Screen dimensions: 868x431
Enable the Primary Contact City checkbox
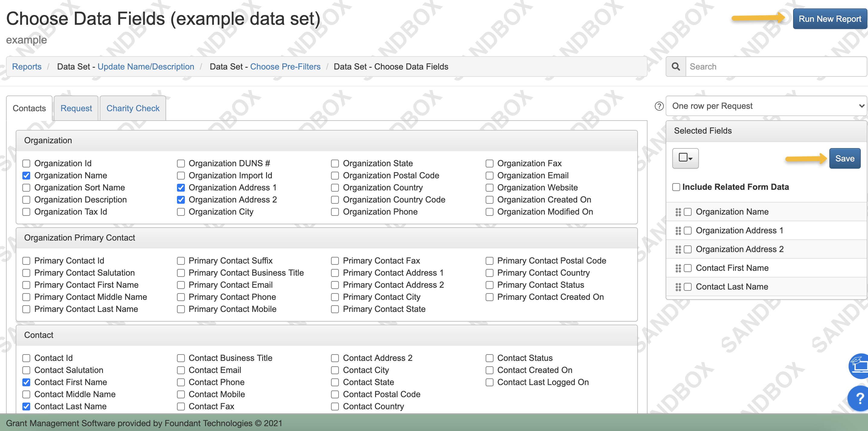tap(335, 297)
